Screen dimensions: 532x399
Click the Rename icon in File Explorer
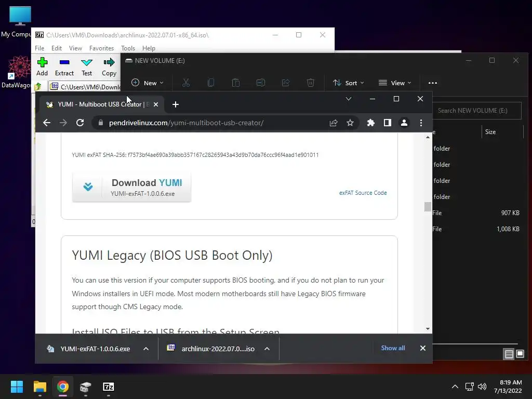coord(261,83)
